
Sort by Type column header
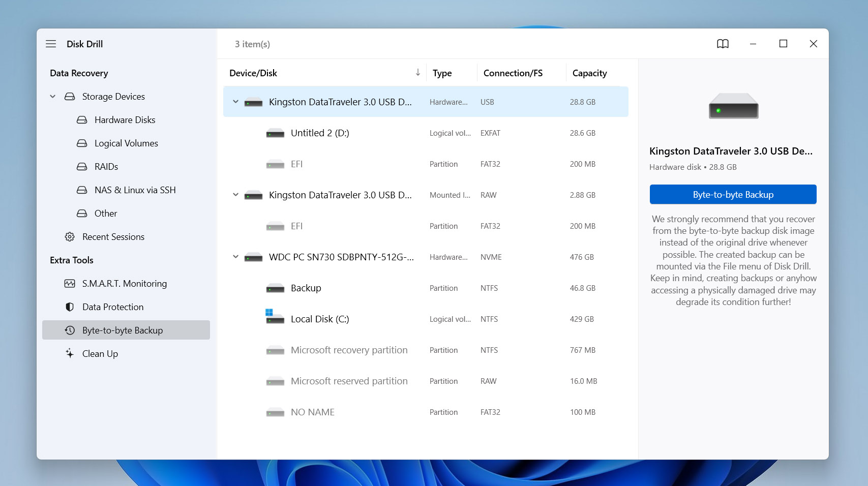point(442,73)
